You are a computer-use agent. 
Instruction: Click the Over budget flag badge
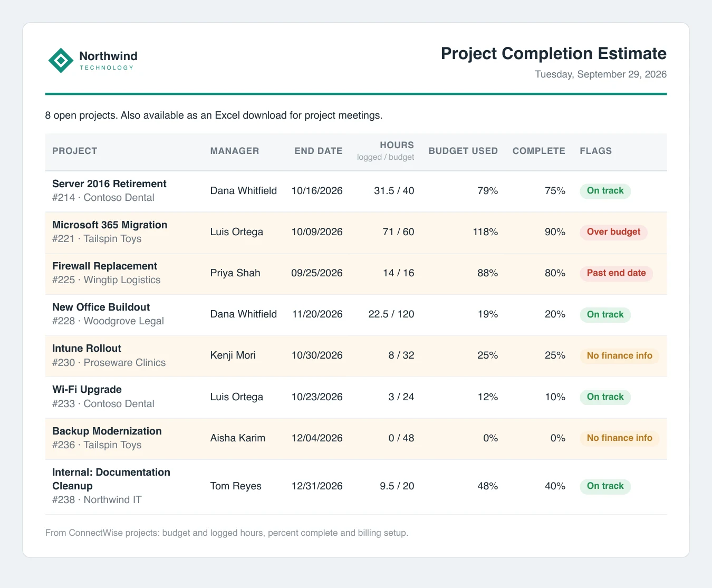click(613, 232)
